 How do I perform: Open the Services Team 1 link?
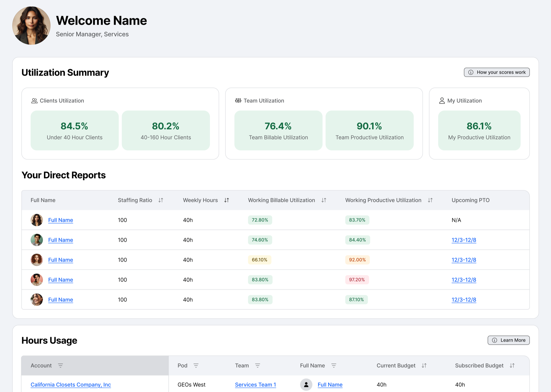[x=255, y=385]
